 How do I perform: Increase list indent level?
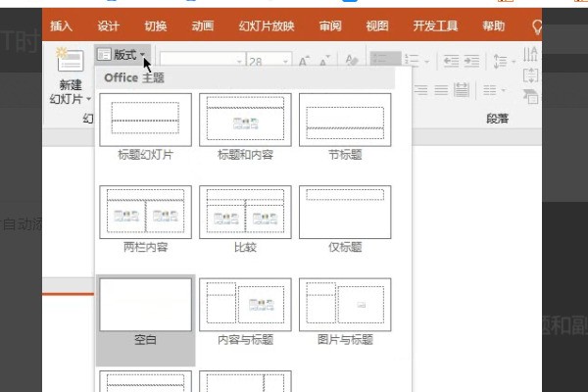471,61
